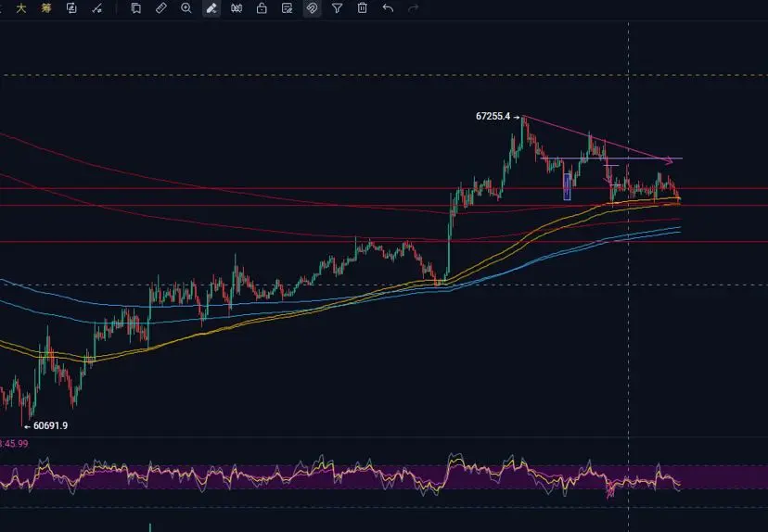Toggle the magnet snap icon

pyautogui.click(x=312, y=7)
